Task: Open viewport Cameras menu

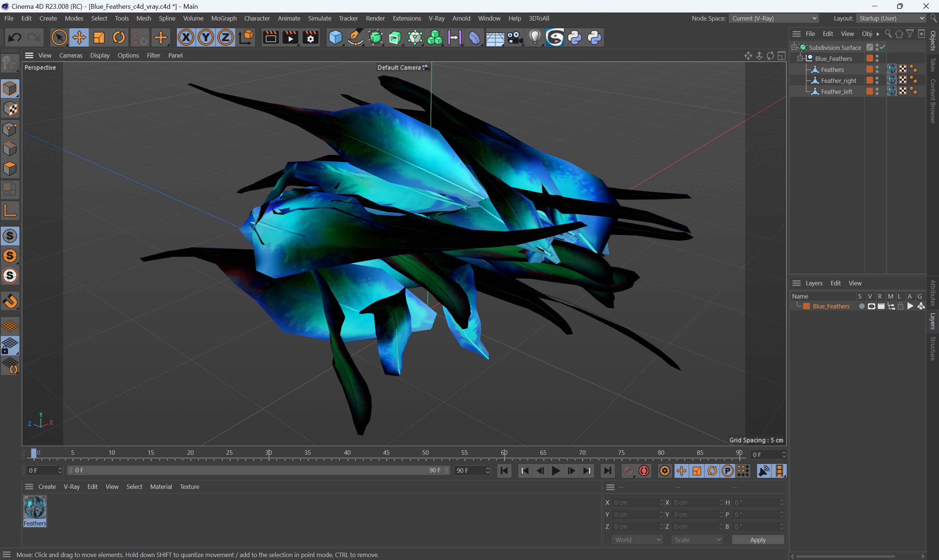Action: (x=70, y=55)
